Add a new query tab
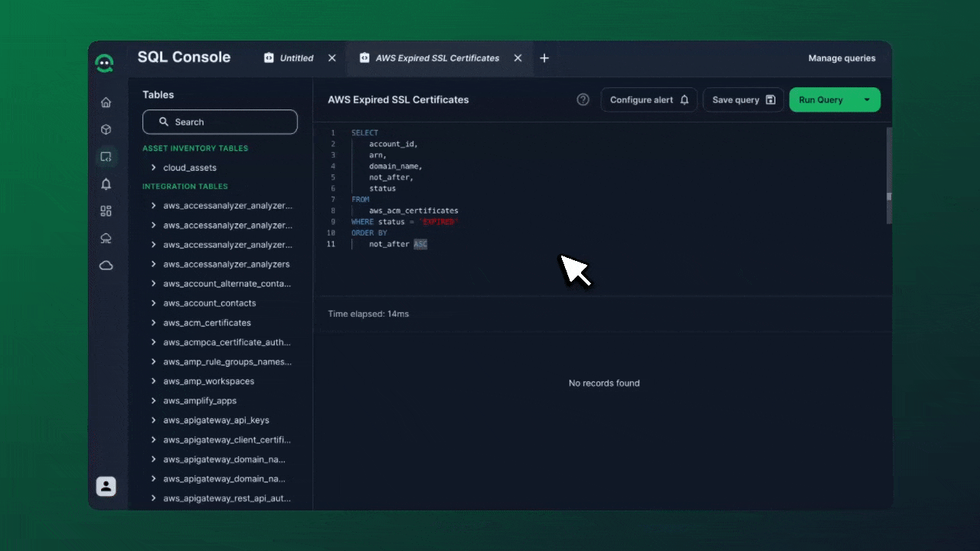Viewport: 980px width, 551px height. tap(544, 58)
